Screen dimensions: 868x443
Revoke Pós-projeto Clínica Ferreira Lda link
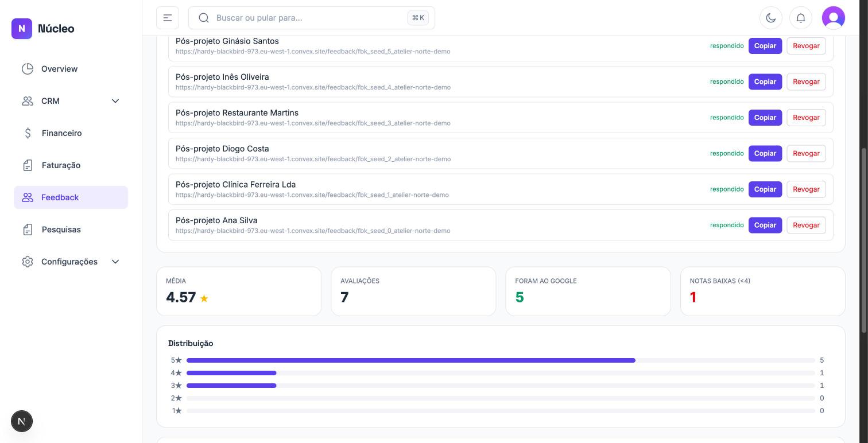click(x=806, y=189)
